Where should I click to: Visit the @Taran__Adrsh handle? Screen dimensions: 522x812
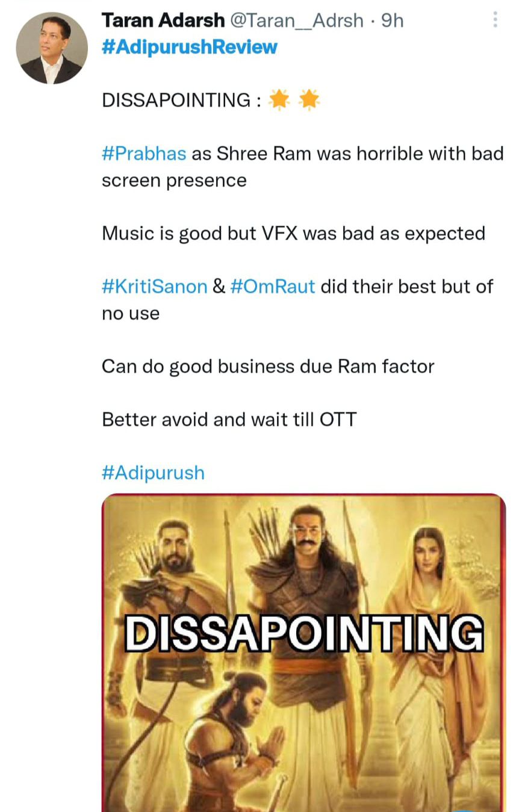297,20
